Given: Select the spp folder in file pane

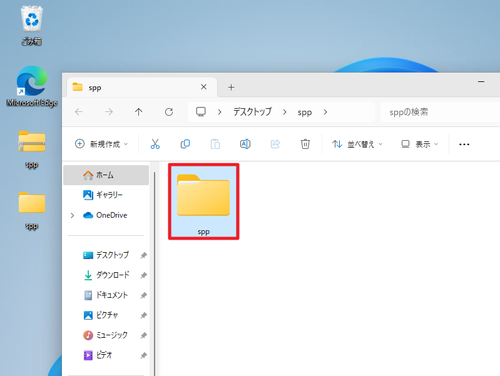Looking at the screenshot, I should pyautogui.click(x=204, y=201).
